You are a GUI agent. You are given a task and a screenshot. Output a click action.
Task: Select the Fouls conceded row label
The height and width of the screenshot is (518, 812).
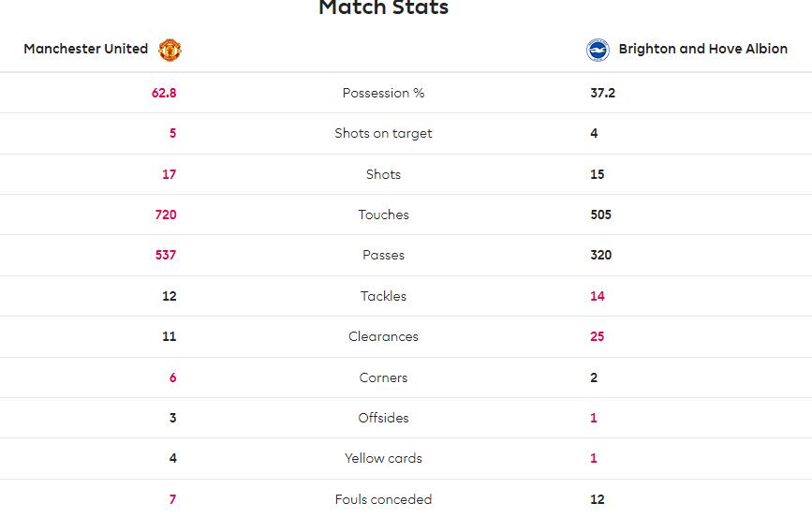coord(383,499)
